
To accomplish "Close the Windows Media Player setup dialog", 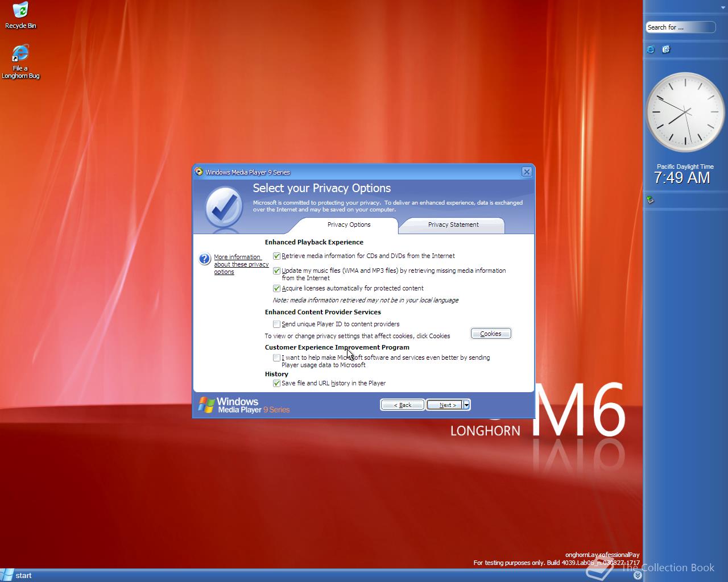I will click(527, 172).
